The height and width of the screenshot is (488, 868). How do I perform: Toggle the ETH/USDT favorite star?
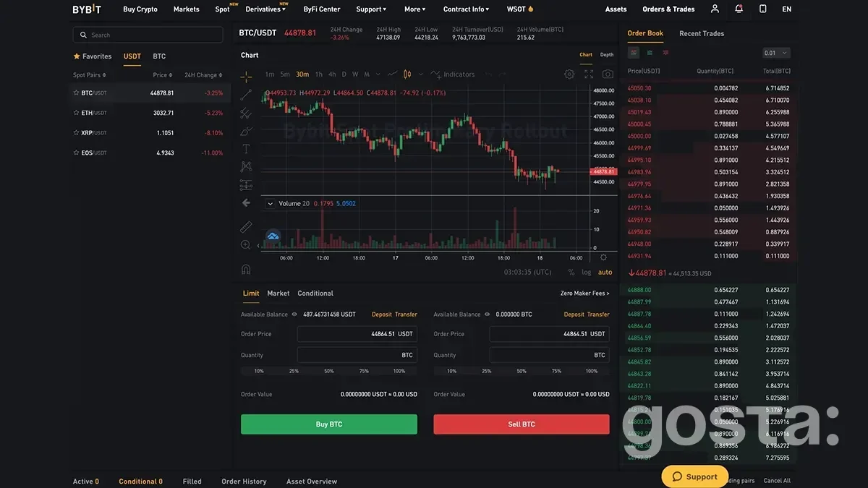click(76, 113)
